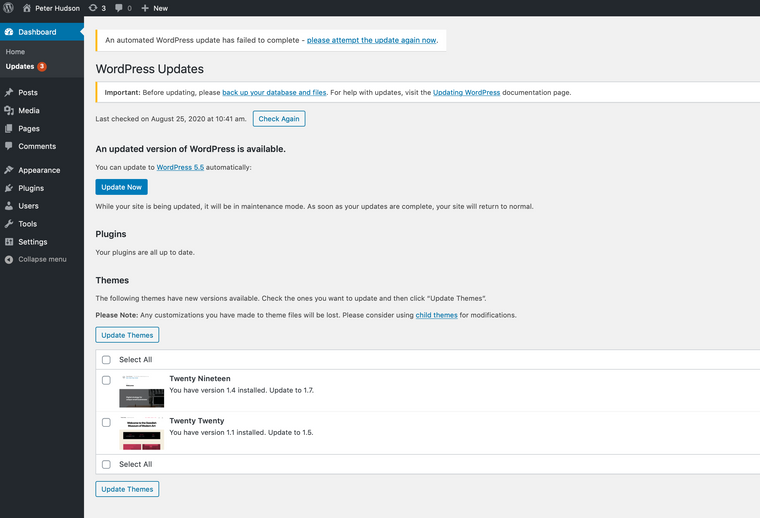Click the Tools wrench icon
Viewport: 760px width, 518px height.
point(9,224)
